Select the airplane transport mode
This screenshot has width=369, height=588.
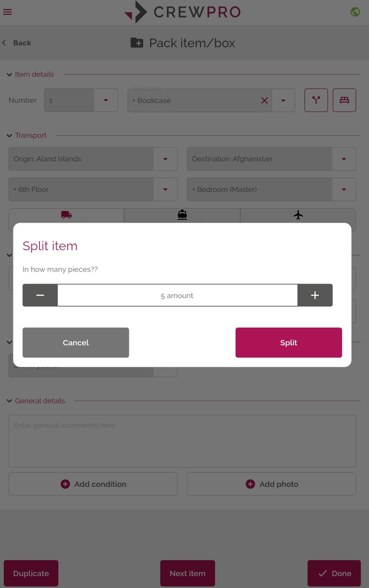[298, 215]
